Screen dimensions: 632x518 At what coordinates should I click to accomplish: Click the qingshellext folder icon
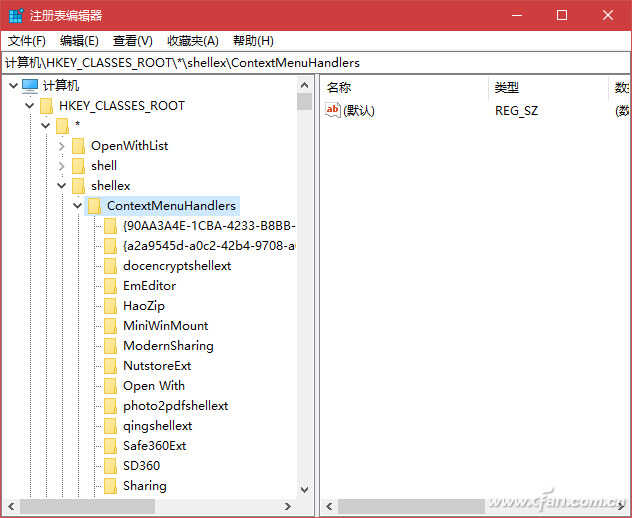110,426
